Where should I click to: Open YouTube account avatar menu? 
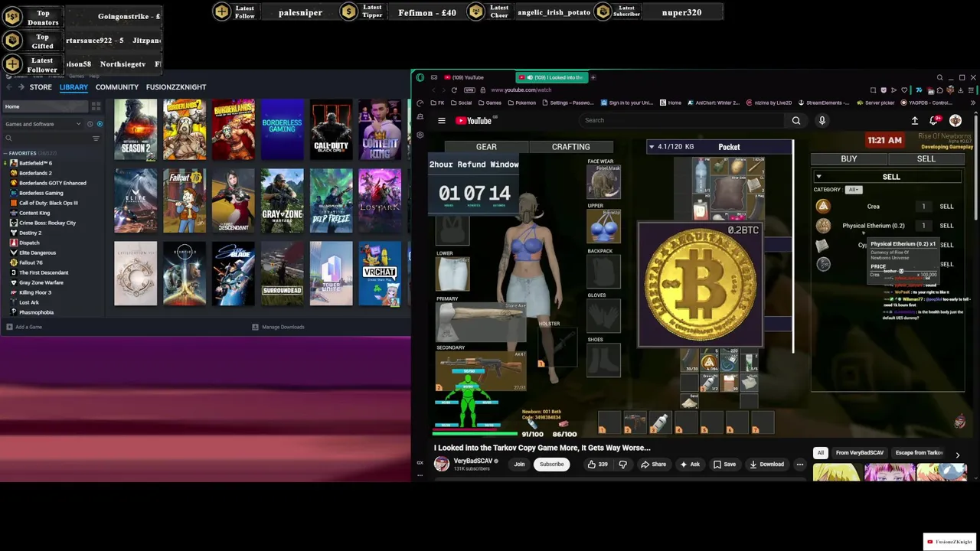(955, 120)
